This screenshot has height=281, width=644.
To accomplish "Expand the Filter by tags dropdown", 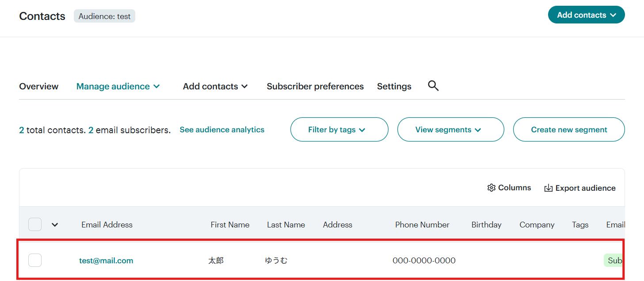I will coord(339,130).
